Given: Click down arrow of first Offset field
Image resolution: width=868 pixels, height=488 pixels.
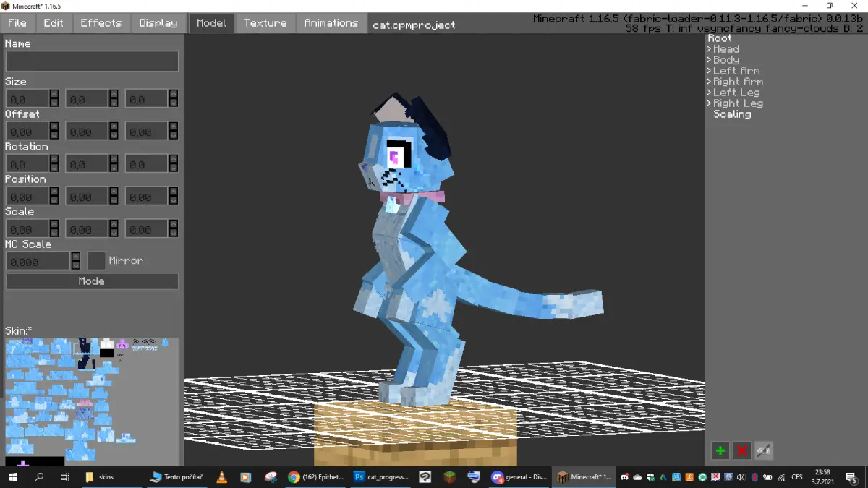Looking at the screenshot, I should [54, 136].
